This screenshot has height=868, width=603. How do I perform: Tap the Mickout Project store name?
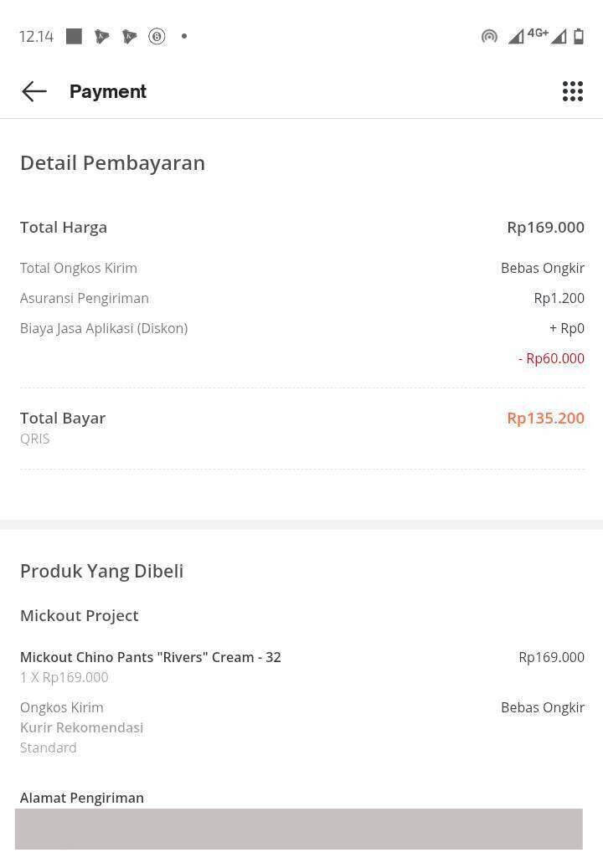[x=80, y=615]
